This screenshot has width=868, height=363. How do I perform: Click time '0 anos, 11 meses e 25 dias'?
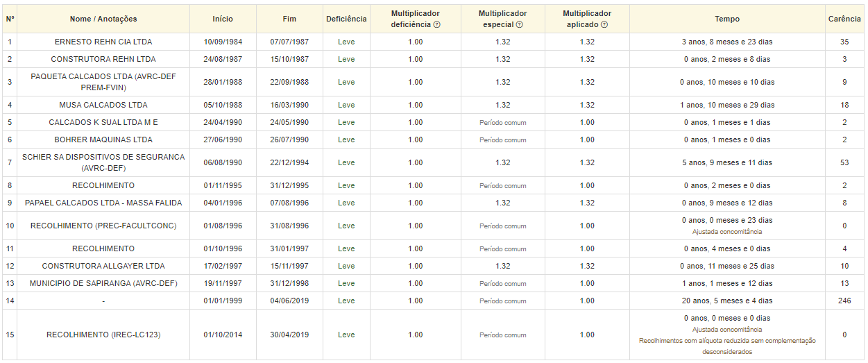[x=727, y=266]
